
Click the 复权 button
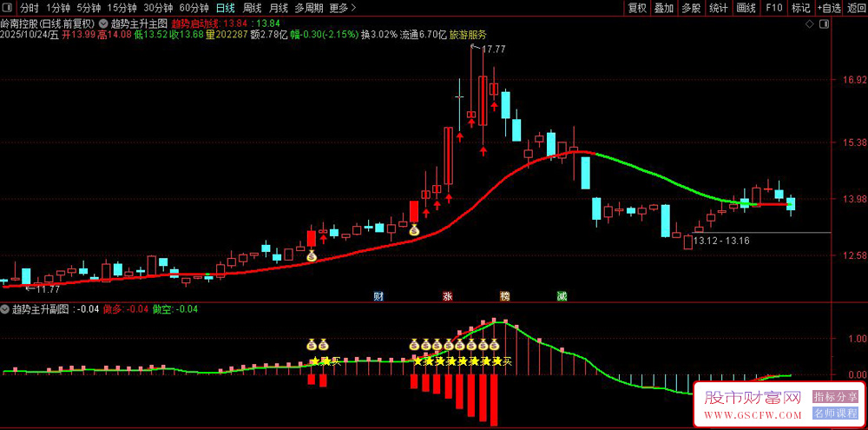coord(637,8)
